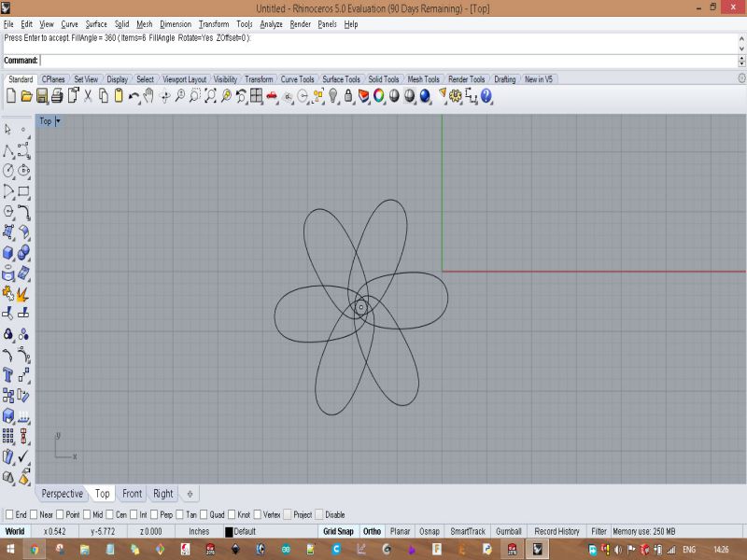Screen dimensions: 747x560
Task: Undo with the curved arrow icon
Action: click(134, 96)
